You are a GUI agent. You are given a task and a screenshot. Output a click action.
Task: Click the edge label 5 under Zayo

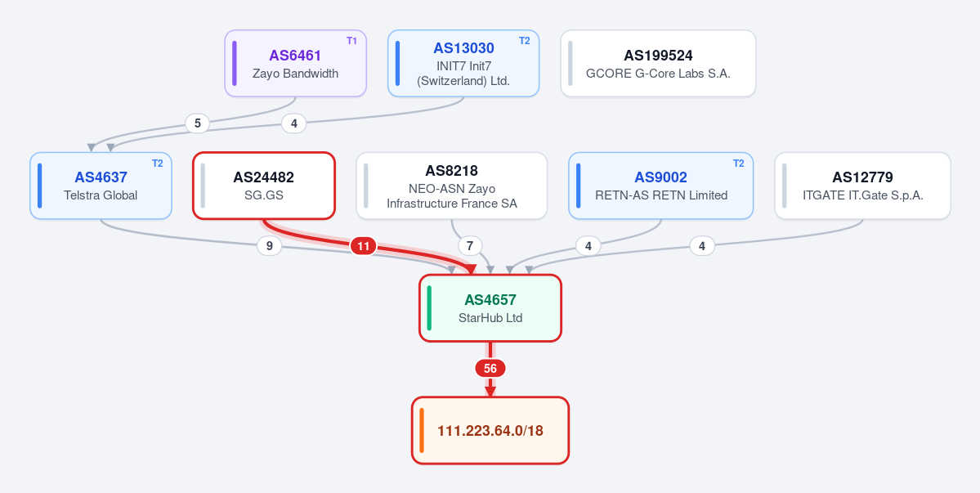tap(198, 123)
